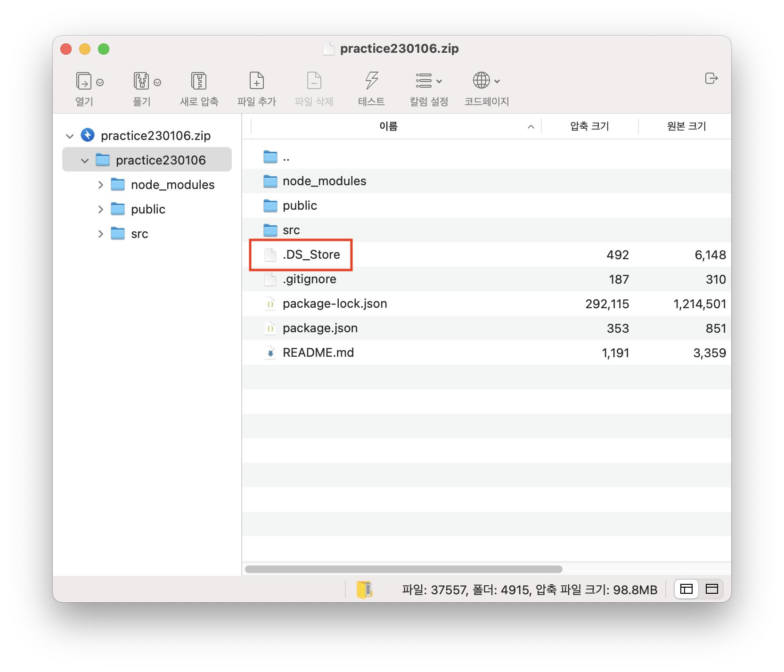The height and width of the screenshot is (672, 784).
Task: Click the horizontal scrollbar of file list
Action: (x=404, y=569)
